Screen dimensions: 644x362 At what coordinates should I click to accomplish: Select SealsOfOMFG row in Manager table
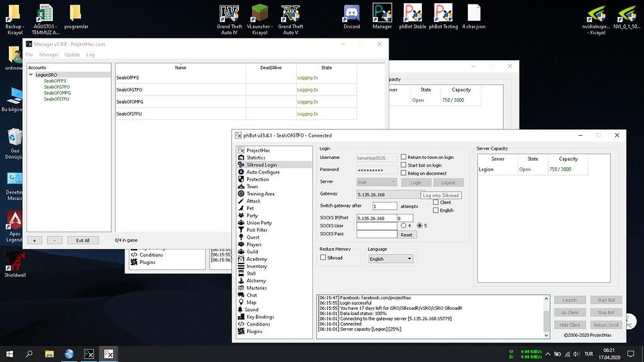236,102
